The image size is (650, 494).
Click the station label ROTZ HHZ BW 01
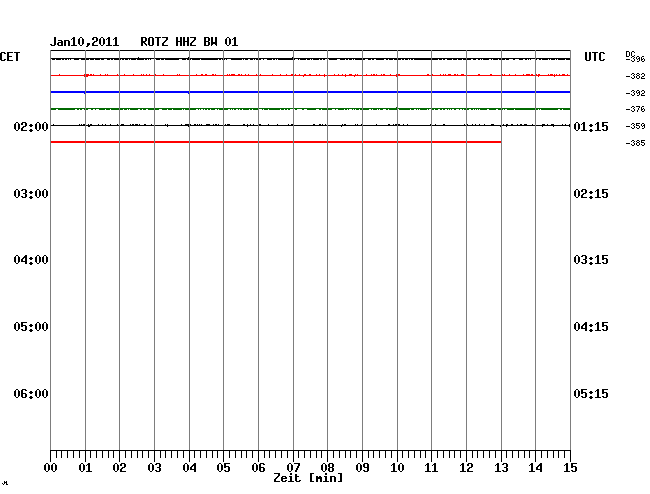tap(189, 42)
